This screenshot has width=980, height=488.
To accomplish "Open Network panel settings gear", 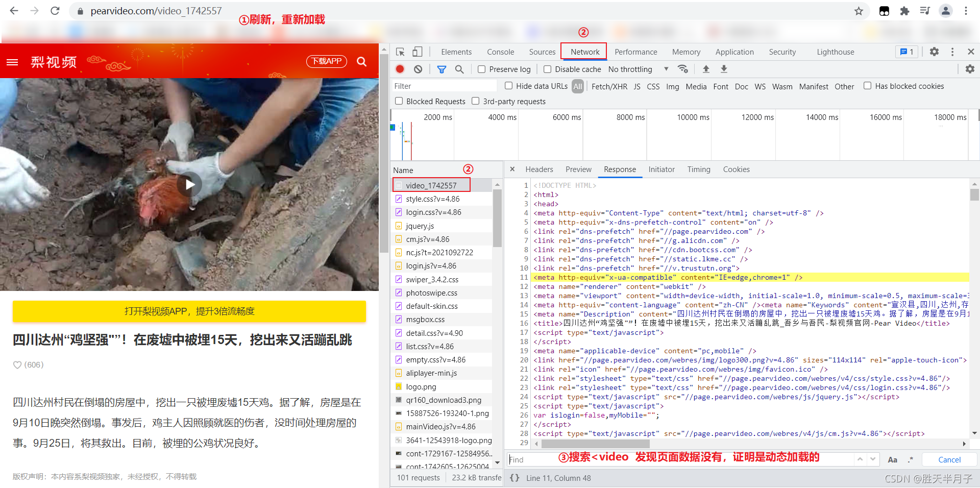I will [970, 69].
